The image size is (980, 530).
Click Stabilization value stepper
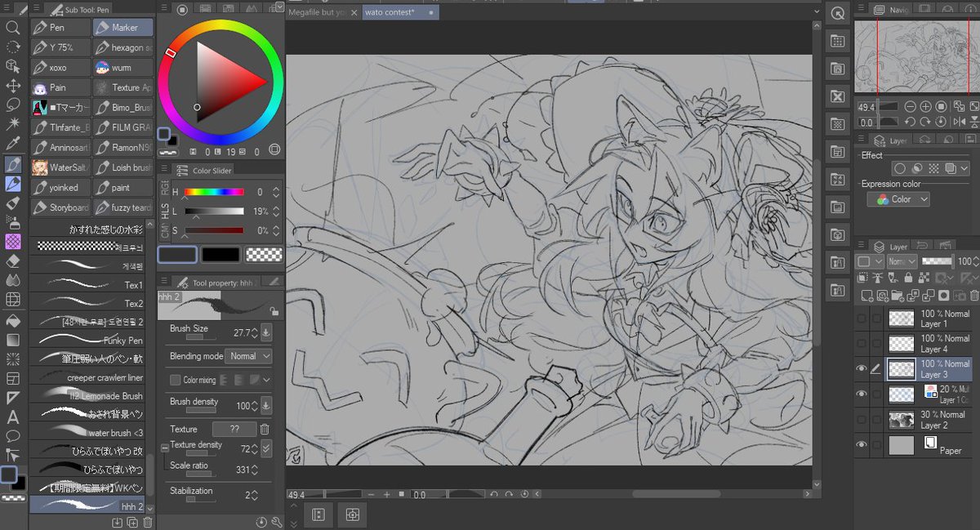tap(256, 495)
